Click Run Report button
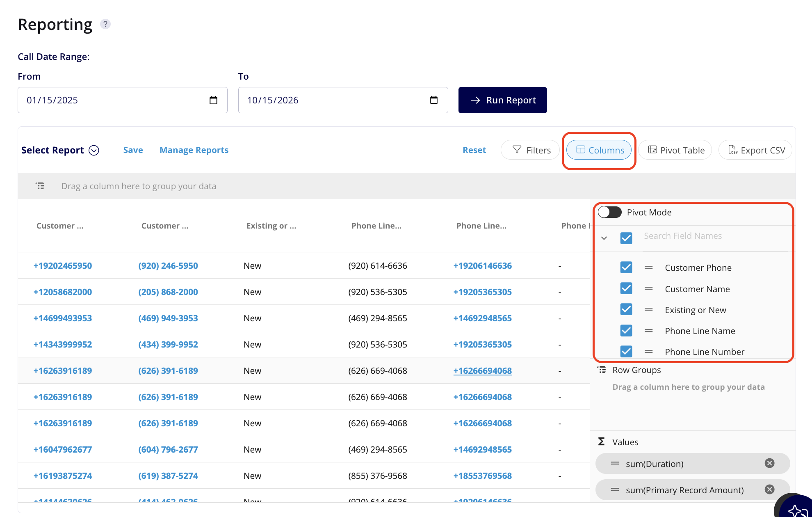 (x=503, y=100)
